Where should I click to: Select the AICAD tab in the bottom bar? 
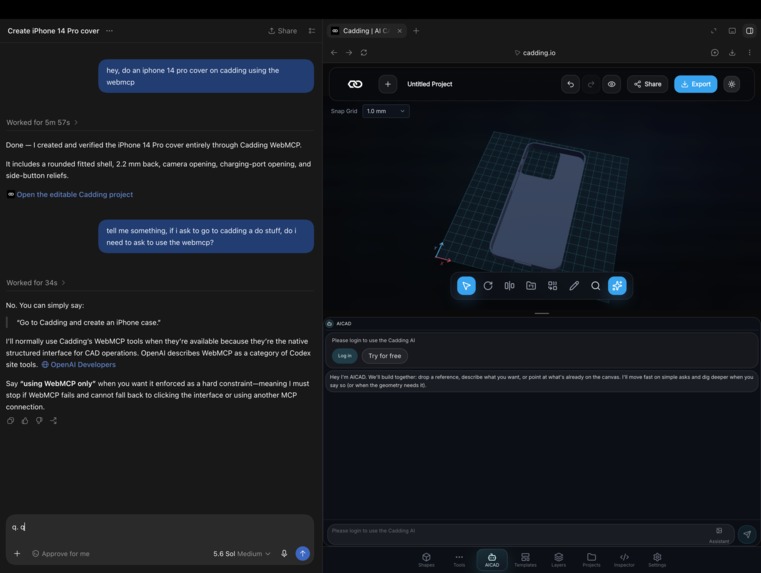coord(492,559)
